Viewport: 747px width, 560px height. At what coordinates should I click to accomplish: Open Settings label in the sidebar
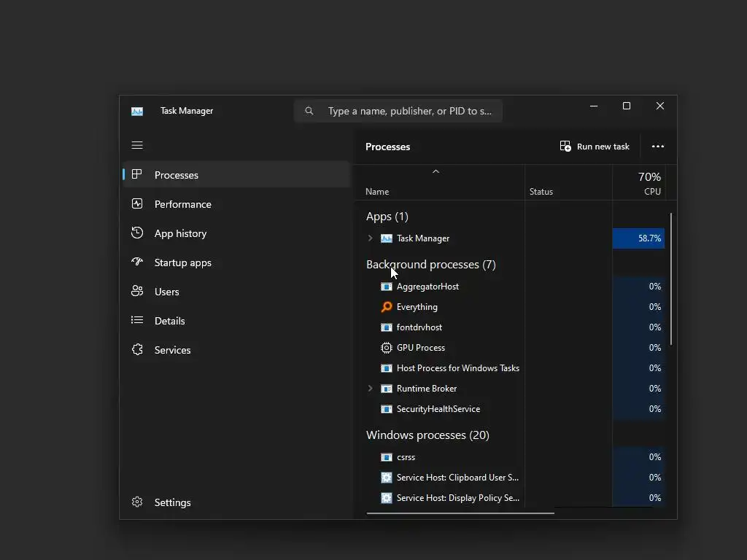click(x=172, y=502)
